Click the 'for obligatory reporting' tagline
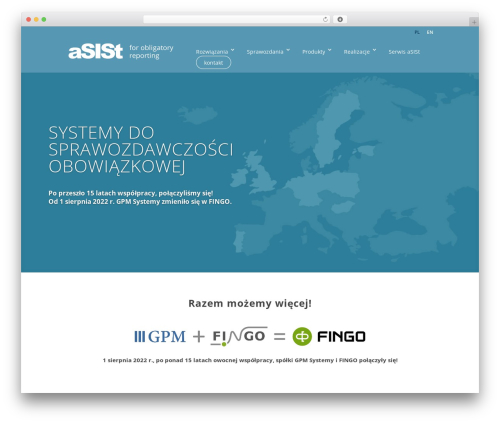The height and width of the screenshot is (423, 500). 151,52
